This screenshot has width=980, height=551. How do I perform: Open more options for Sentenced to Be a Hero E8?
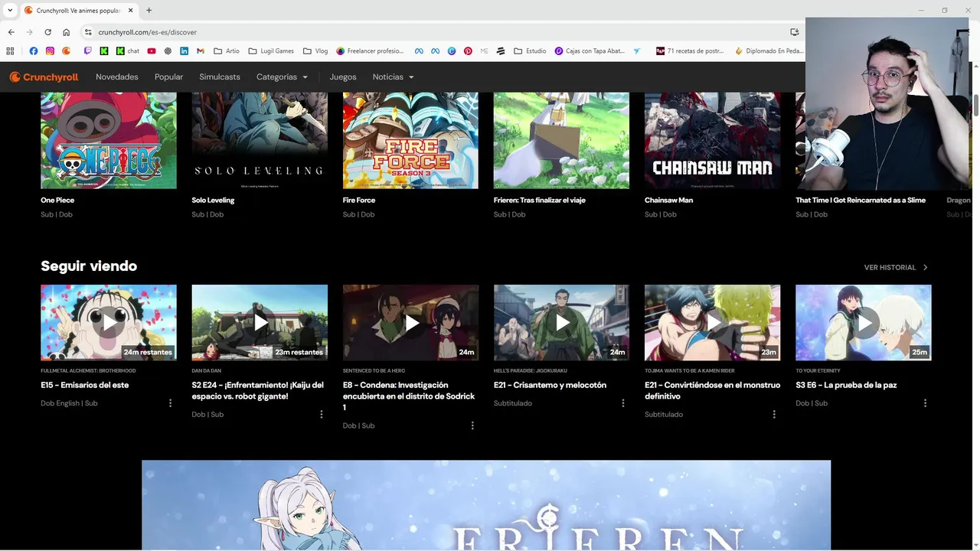(x=472, y=425)
